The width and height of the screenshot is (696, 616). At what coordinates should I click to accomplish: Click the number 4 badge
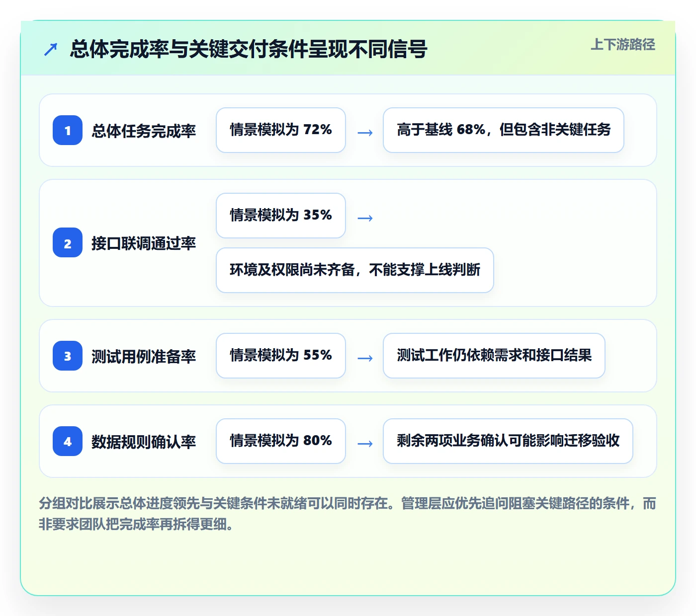68,441
